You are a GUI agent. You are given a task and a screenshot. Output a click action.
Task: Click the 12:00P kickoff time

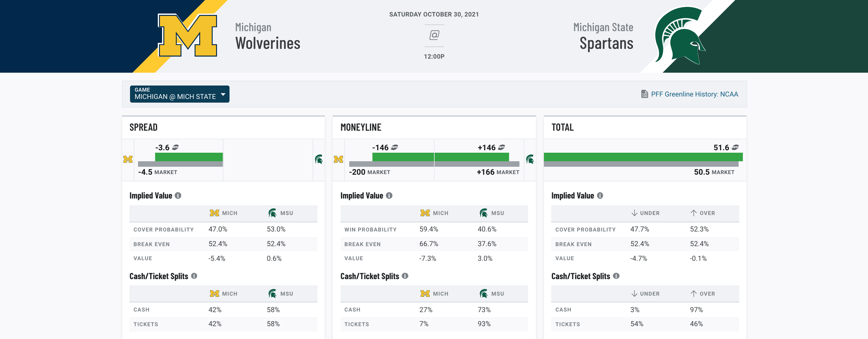coord(434,56)
